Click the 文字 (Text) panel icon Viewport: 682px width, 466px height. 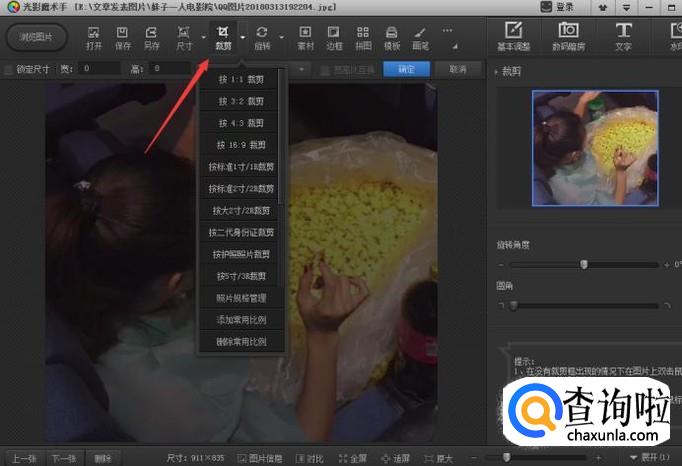click(x=623, y=36)
